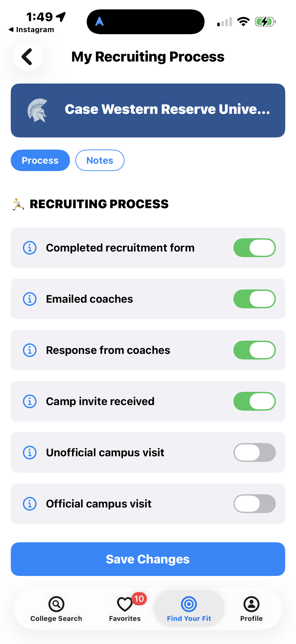Tap info icon for Completed recruitment form
The height and width of the screenshot is (644, 296).
coord(30,248)
